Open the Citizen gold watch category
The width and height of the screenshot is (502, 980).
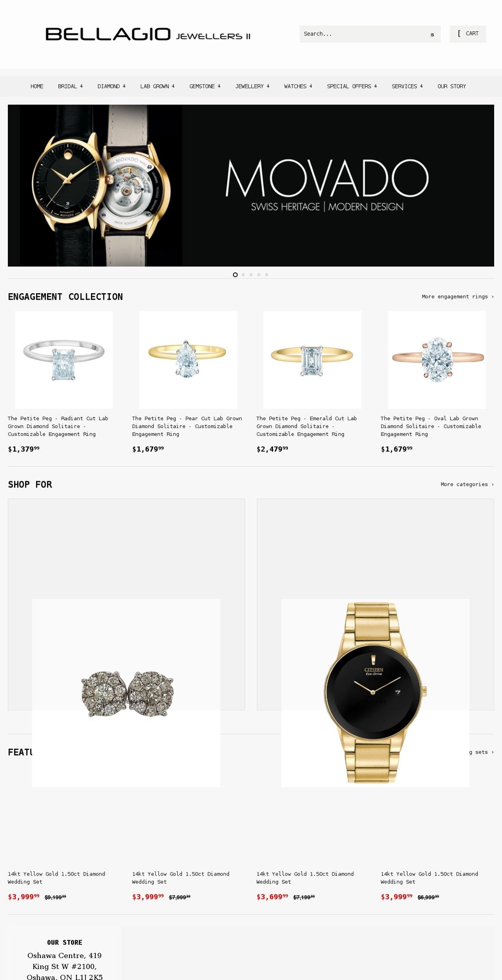coord(375,693)
